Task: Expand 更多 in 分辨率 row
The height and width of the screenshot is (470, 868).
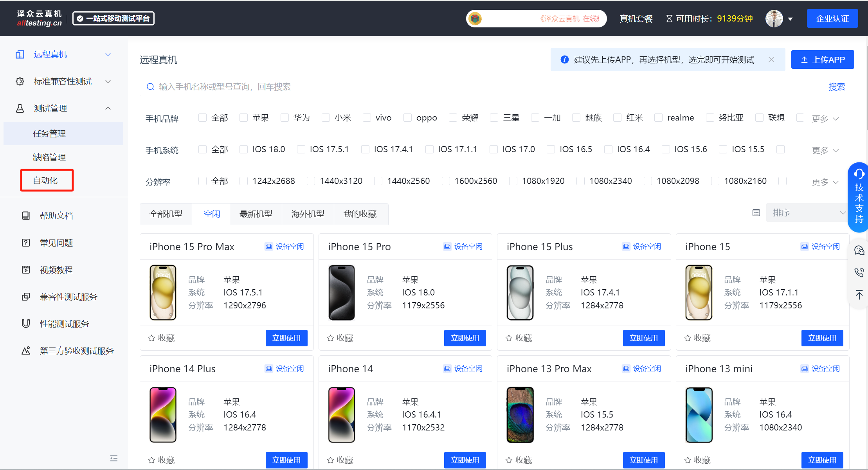Action: pyautogui.click(x=825, y=182)
